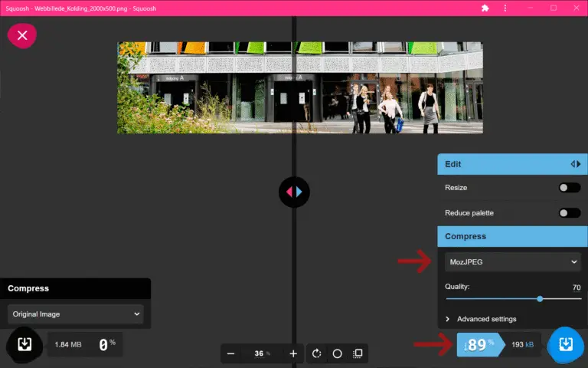Rotate the image with the rotate icon
Screen dimensions: 588x368
click(x=316, y=353)
